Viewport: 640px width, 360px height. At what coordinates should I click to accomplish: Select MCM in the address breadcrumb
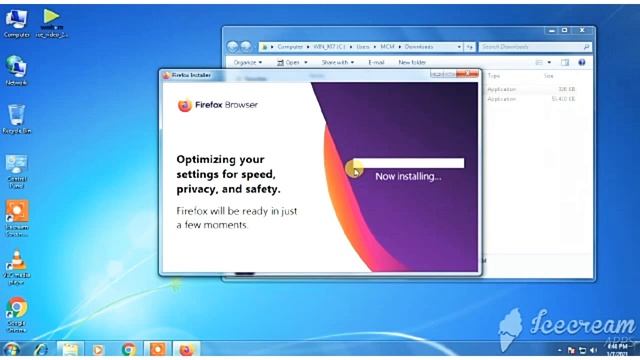click(387, 47)
